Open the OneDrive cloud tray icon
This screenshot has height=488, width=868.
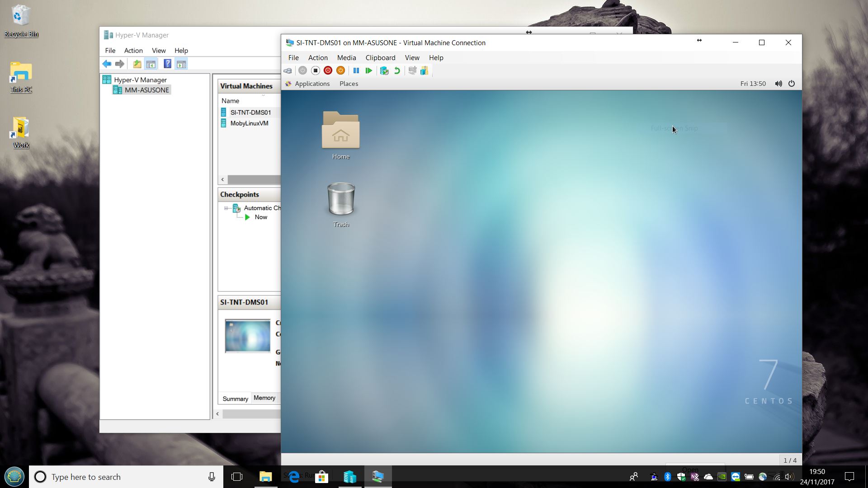(x=708, y=477)
